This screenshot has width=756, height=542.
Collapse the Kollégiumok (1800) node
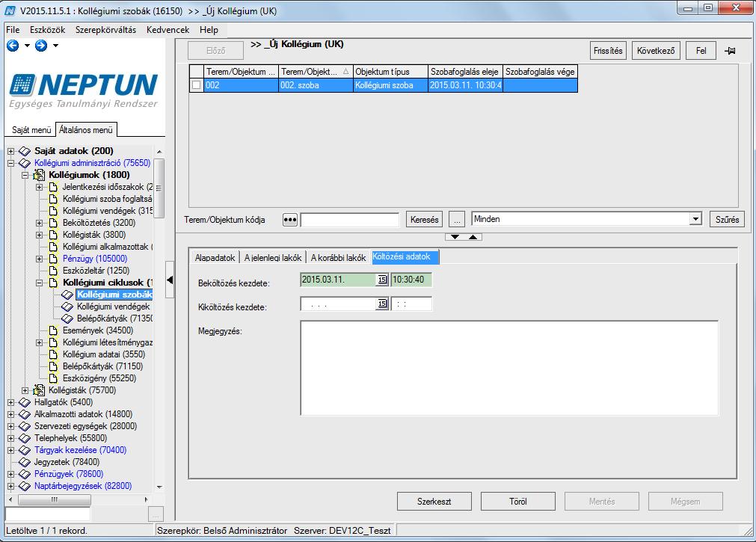click(25, 175)
